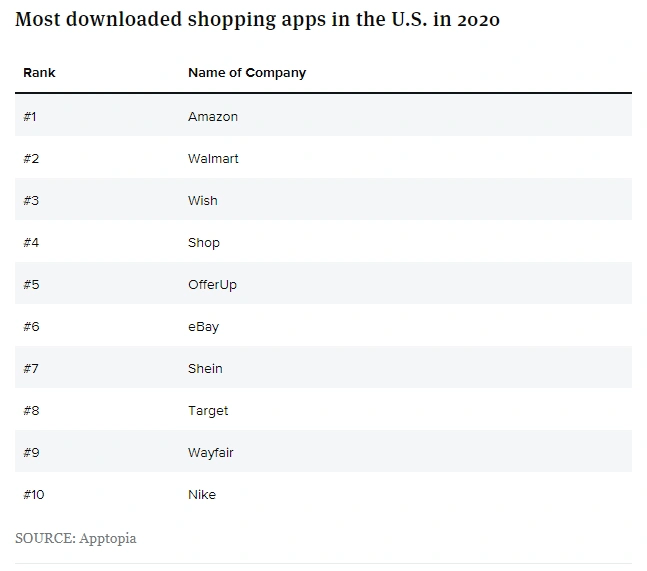Click the Name of Company header
This screenshot has width=647, height=571.
[247, 73]
